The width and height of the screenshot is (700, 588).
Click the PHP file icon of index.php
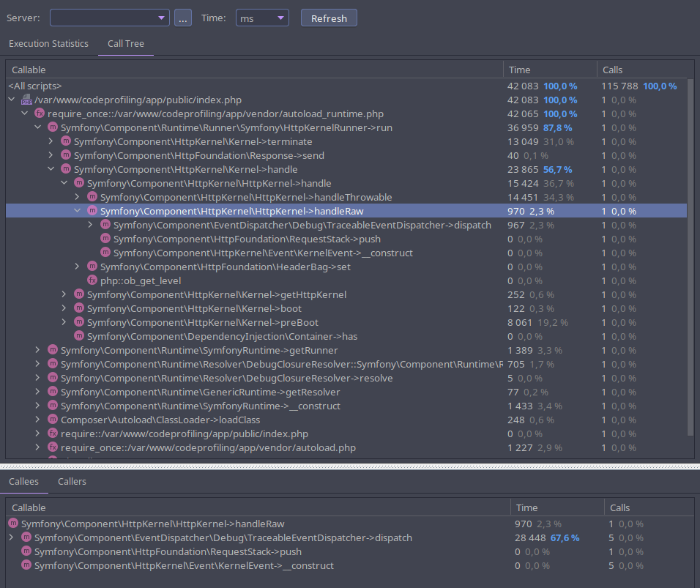pos(26,100)
